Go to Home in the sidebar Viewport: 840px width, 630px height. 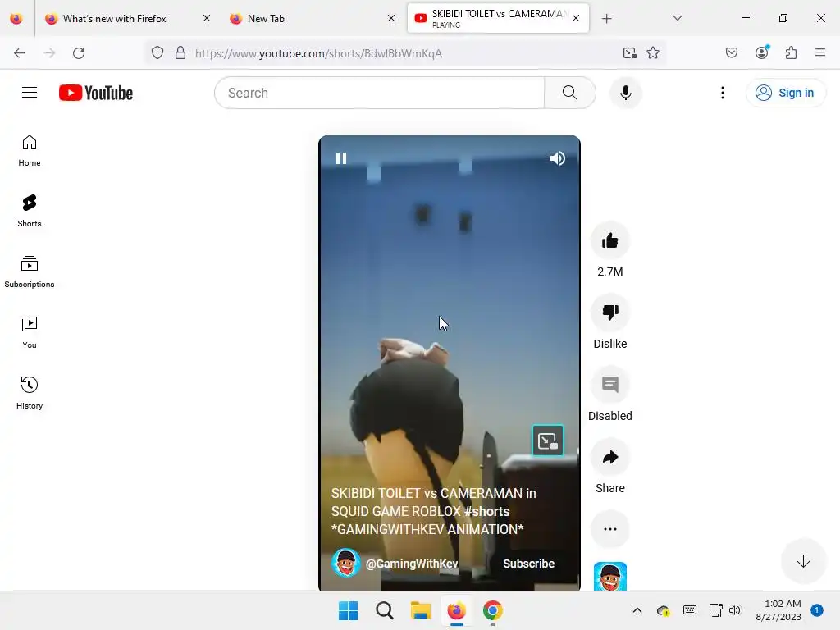coord(30,151)
